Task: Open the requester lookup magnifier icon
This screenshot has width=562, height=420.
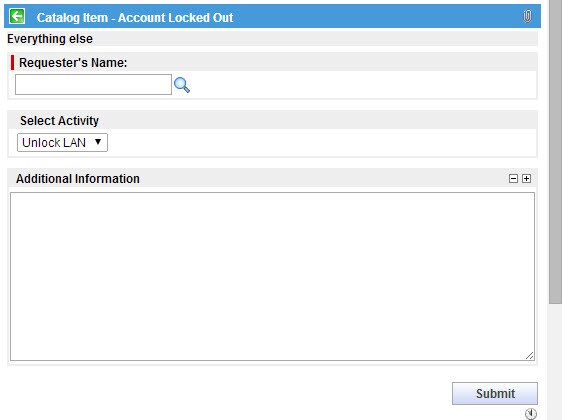Action: (x=182, y=85)
